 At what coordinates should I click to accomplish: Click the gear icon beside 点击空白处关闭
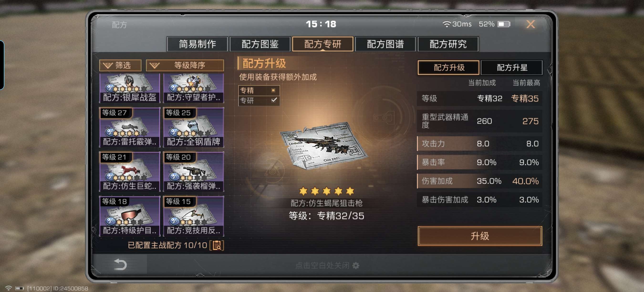pyautogui.click(x=356, y=266)
